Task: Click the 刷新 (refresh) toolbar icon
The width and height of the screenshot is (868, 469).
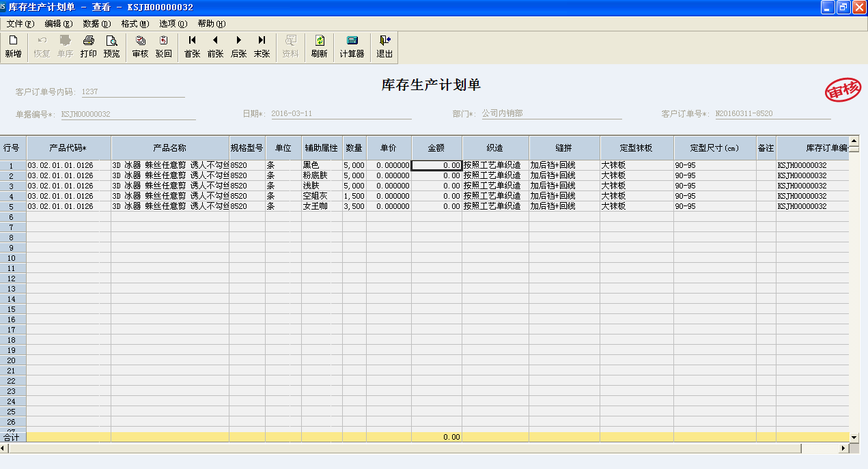Action: coord(319,47)
